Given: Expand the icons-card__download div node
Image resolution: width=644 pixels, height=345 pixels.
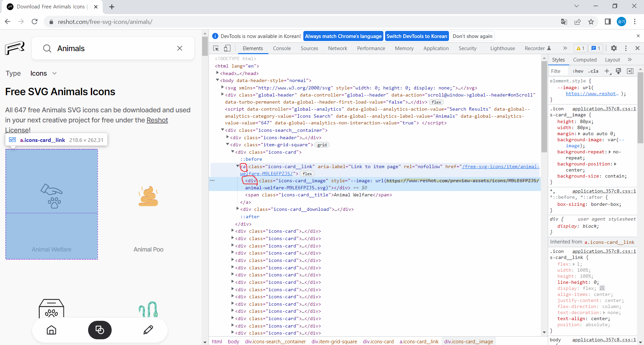Looking at the screenshot, I should click(x=237, y=209).
